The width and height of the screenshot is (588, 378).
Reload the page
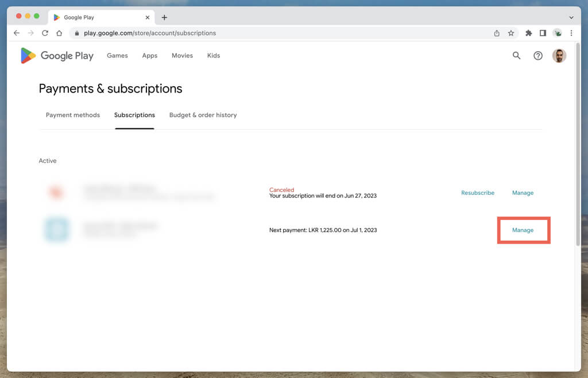[x=45, y=33]
